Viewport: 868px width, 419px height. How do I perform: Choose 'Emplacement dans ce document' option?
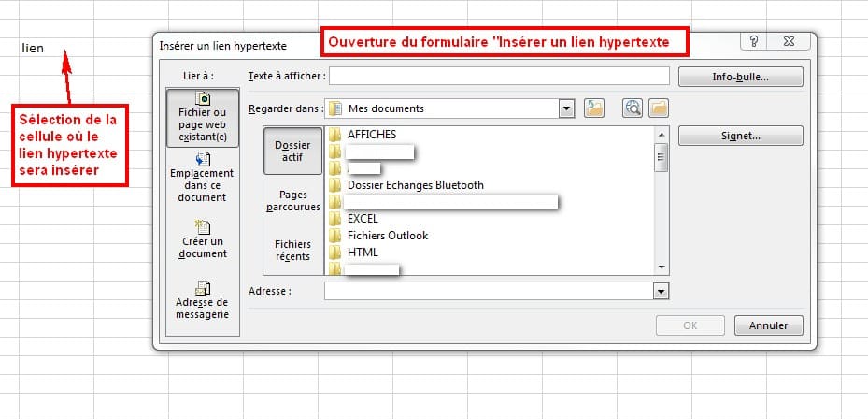[x=202, y=178]
